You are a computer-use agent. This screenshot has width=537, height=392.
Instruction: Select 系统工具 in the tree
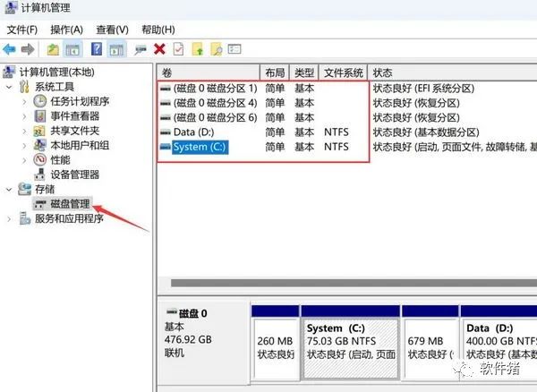(55, 87)
